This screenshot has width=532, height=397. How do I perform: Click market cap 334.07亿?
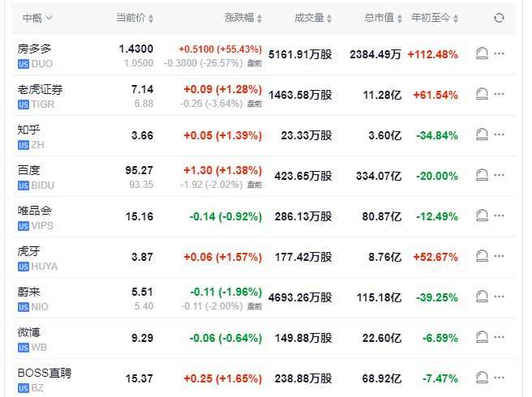click(x=379, y=176)
